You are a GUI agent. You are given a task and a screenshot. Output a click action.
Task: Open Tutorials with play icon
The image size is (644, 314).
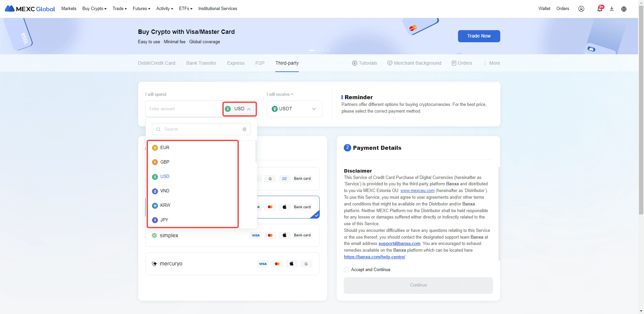(364, 63)
